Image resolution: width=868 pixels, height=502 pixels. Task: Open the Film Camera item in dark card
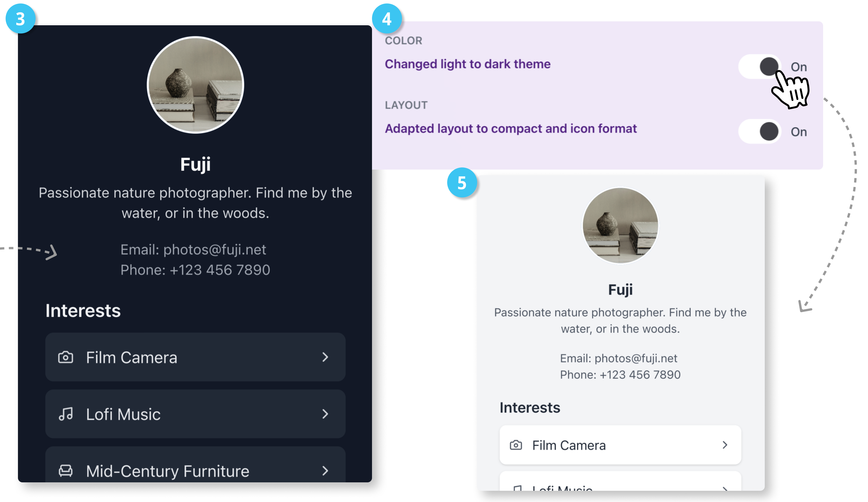(x=195, y=357)
